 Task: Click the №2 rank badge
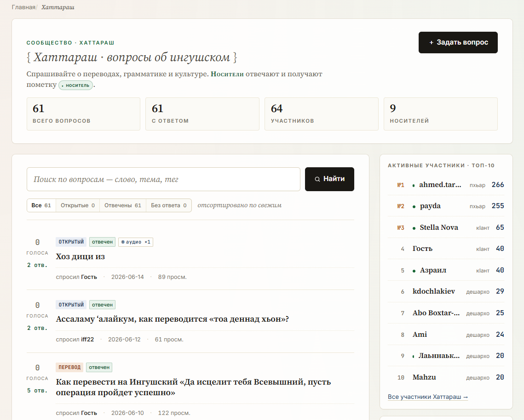point(401,206)
